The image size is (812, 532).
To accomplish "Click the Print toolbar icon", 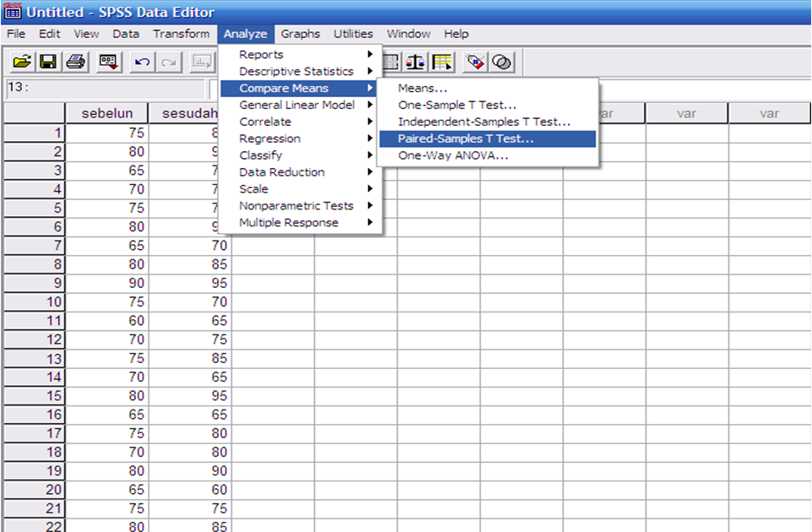I will click(x=76, y=62).
